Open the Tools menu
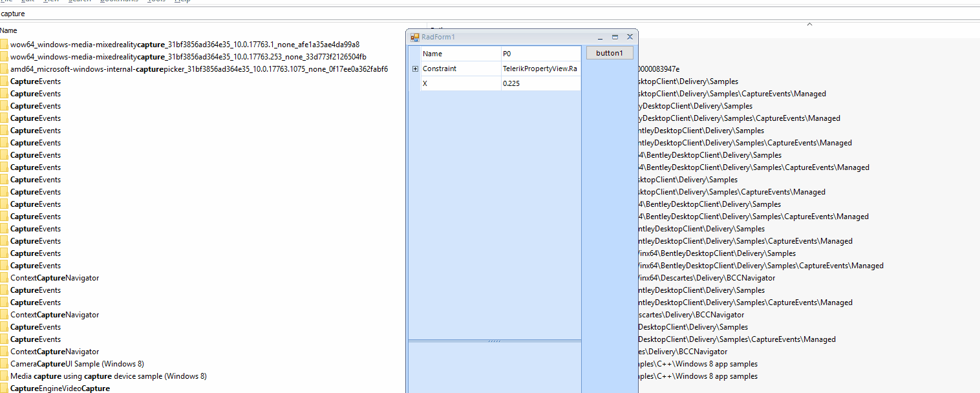980x393 pixels. click(156, 1)
